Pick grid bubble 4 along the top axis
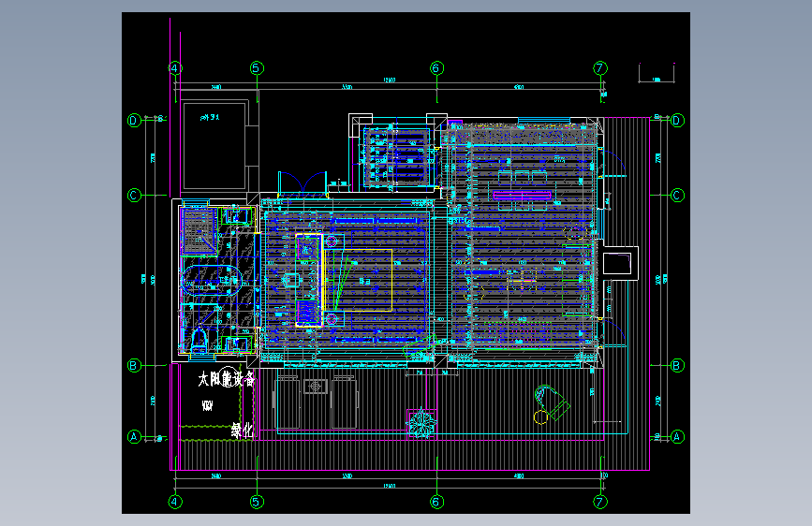Screen dimensions: 812x526 tap(175, 67)
